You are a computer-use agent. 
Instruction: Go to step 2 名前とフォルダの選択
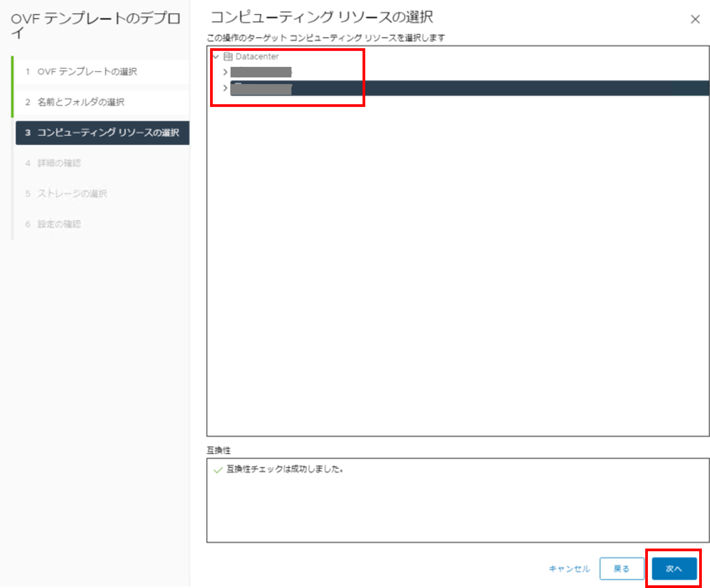click(80, 102)
